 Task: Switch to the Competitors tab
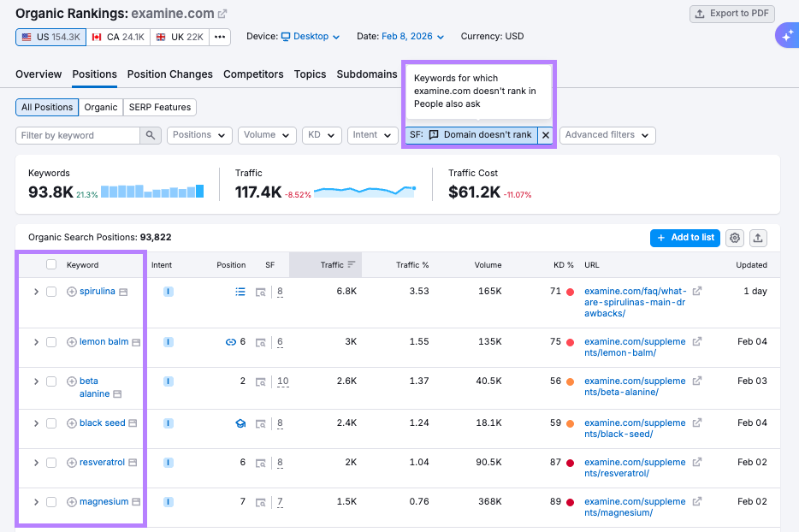point(253,74)
